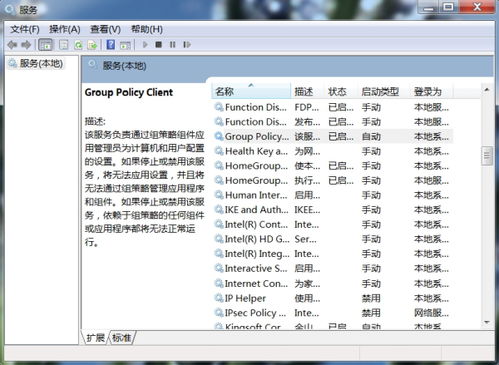The image size is (499, 365).
Task: Close the 服务 window
Action: (477, 7)
